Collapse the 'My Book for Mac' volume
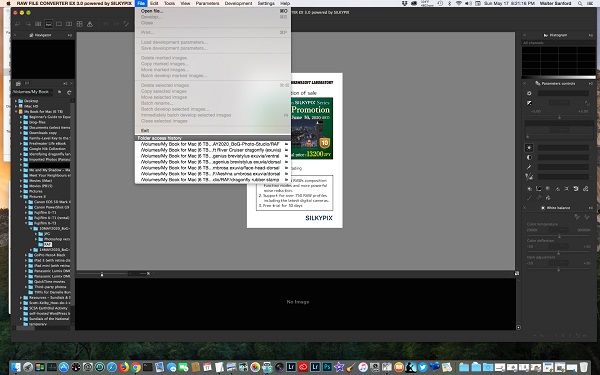600x375 pixels. [16, 111]
